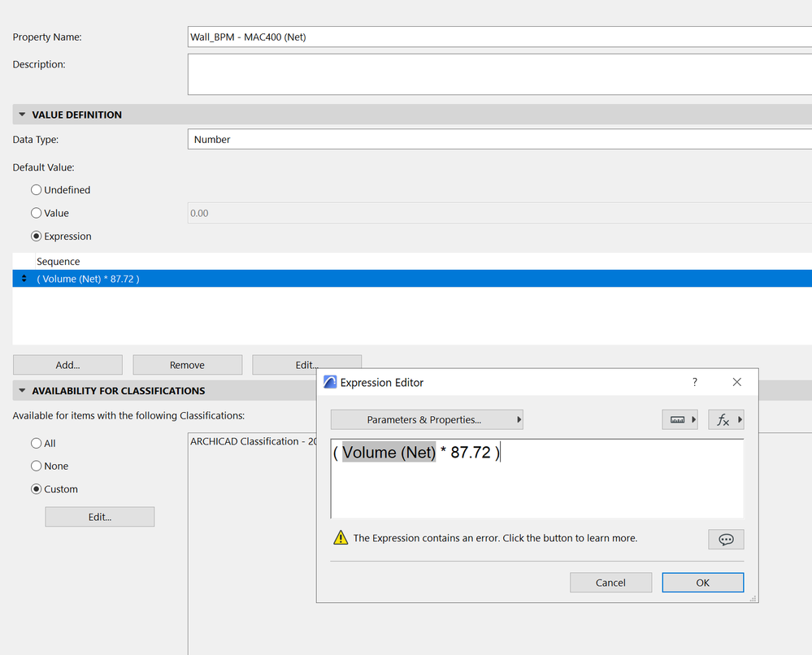This screenshot has height=655, width=812.
Task: Collapse the VALUE DEFINITION section
Action: tap(22, 115)
